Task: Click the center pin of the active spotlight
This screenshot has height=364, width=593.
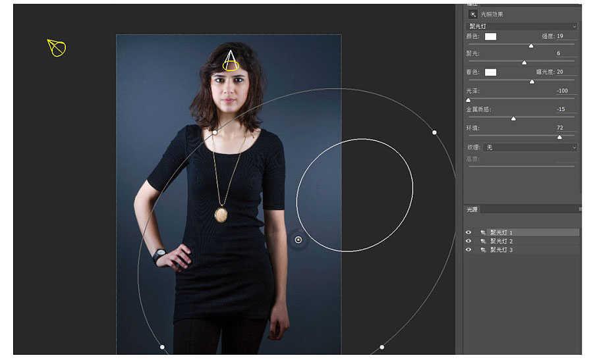Action: tap(298, 240)
